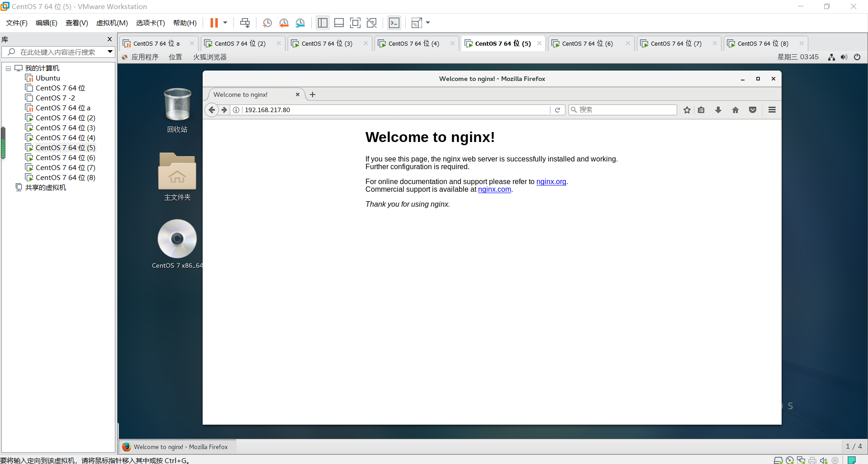
Task: Click the stretch guest display icon
Action: [417, 23]
